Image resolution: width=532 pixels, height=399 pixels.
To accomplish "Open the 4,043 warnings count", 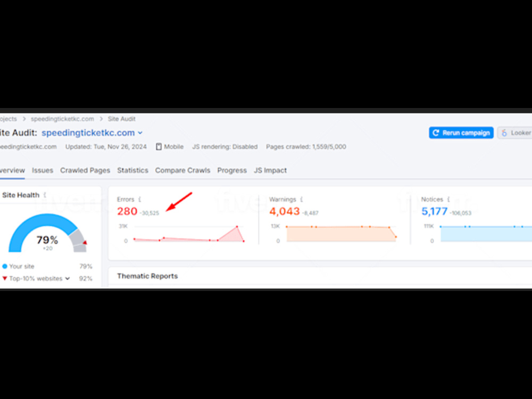I will [x=285, y=211].
